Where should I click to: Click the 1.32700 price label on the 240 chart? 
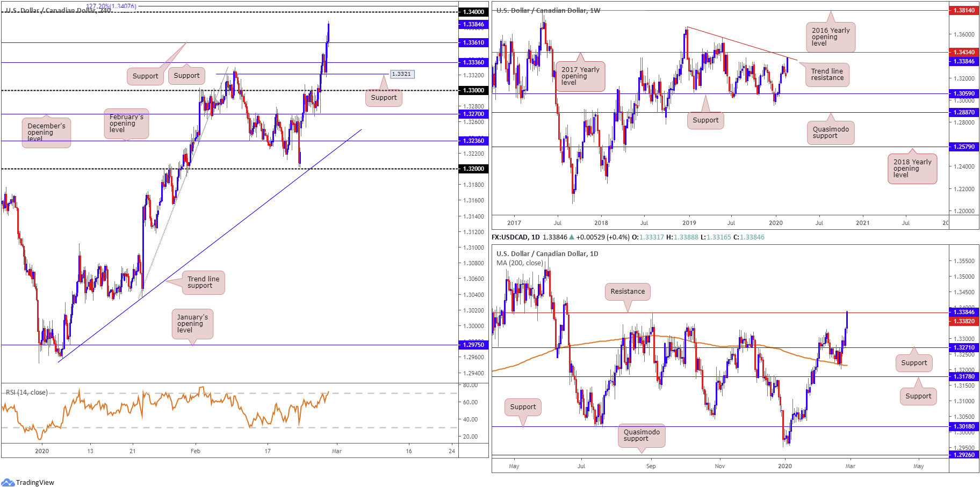pyautogui.click(x=473, y=114)
